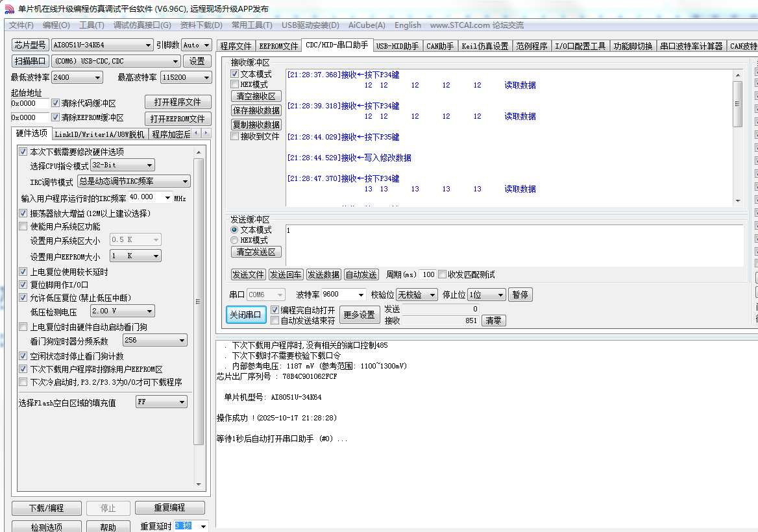Image resolution: width=758 pixels, height=532 pixels.
Task: Click the 扫描串口 button
Action: (x=29, y=60)
